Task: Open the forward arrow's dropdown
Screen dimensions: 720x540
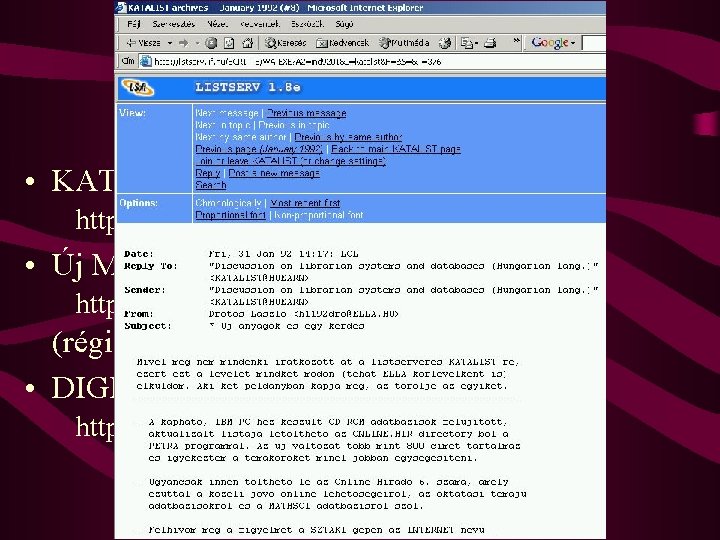Action: click(197, 43)
